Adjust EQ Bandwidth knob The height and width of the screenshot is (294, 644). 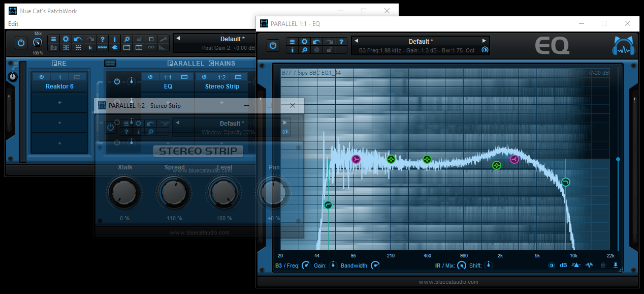click(x=375, y=265)
